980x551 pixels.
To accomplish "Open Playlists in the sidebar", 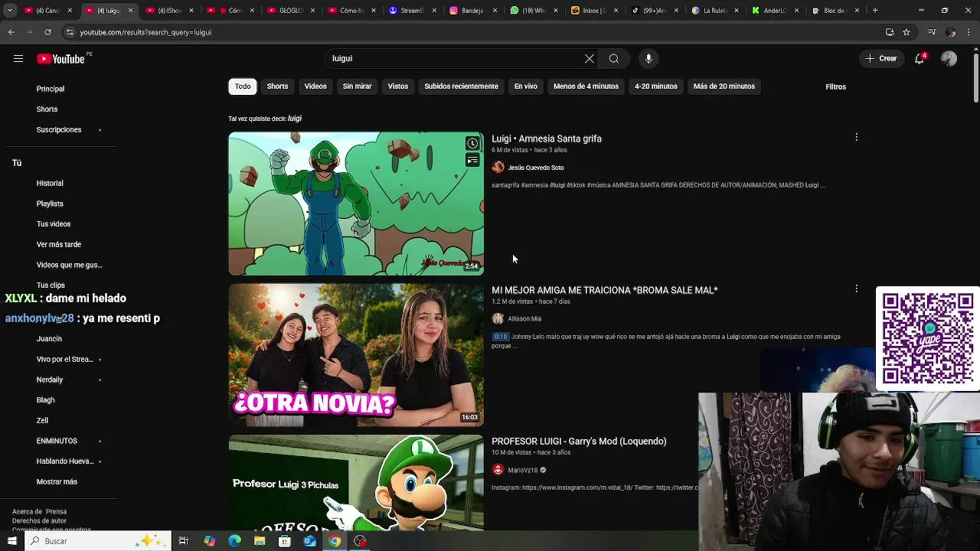I will [50, 204].
